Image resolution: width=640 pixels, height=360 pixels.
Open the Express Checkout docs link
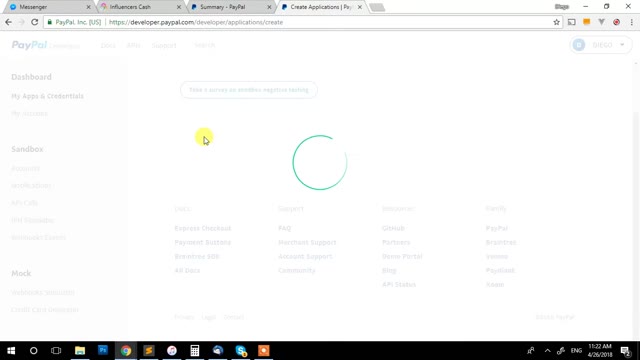[x=202, y=228]
